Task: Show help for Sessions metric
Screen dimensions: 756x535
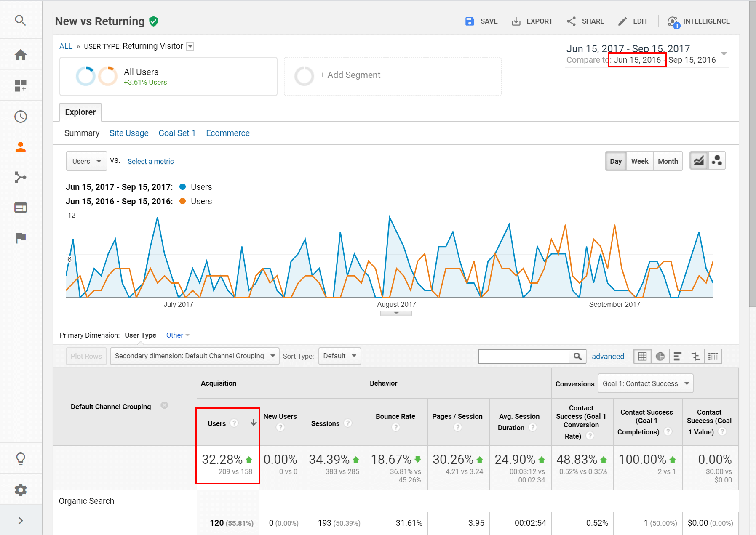Action: pos(347,423)
